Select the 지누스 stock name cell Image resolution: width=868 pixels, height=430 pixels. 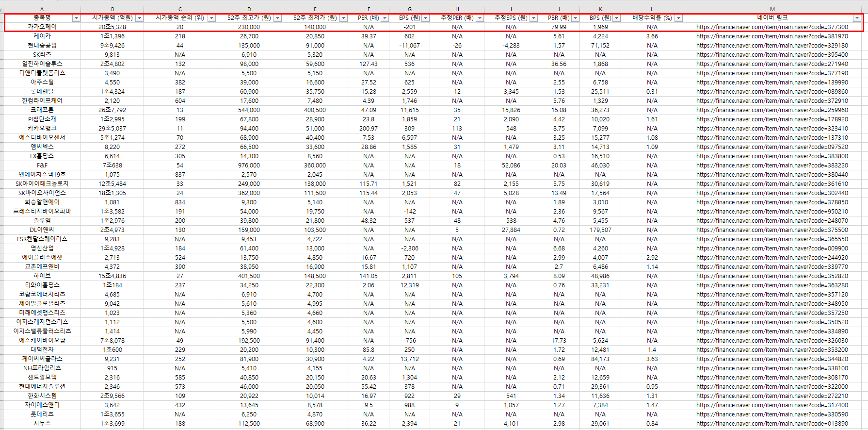[x=42, y=424]
